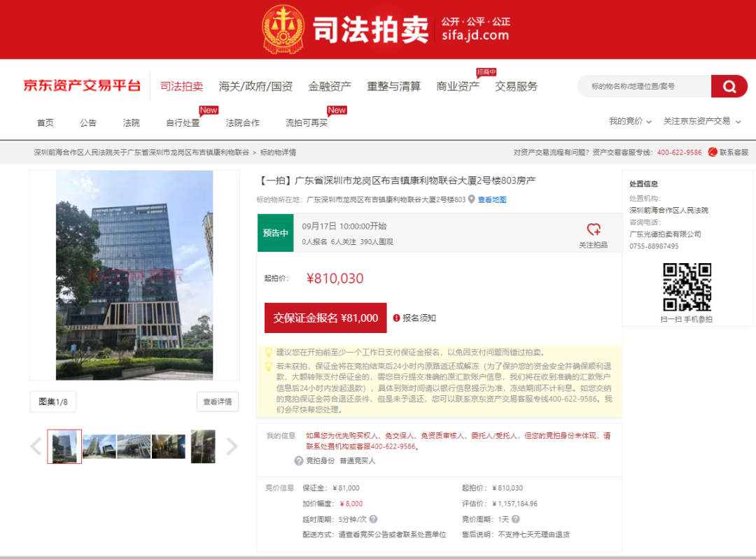
Task: Open 自行处置 menu item
Action: pyautogui.click(x=183, y=123)
